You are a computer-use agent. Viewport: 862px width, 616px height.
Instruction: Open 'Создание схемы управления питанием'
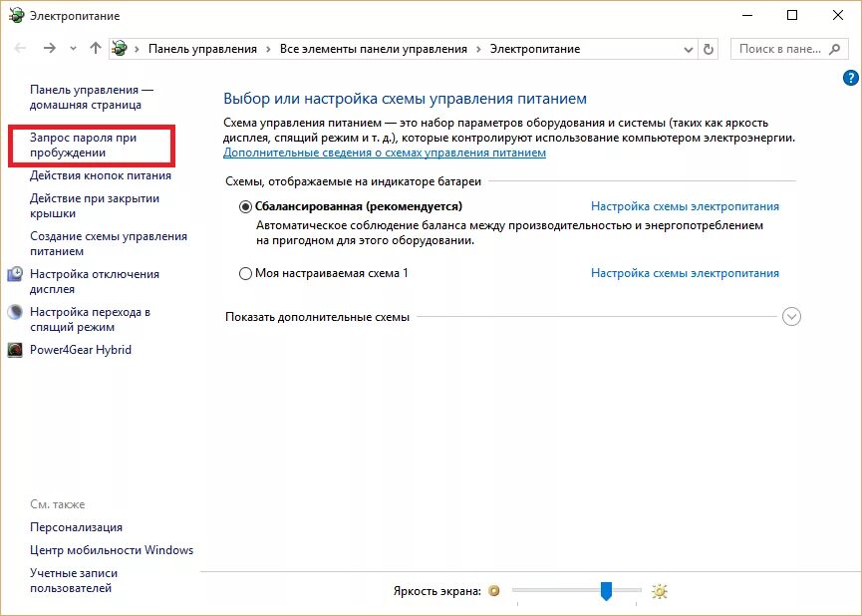coord(109,243)
